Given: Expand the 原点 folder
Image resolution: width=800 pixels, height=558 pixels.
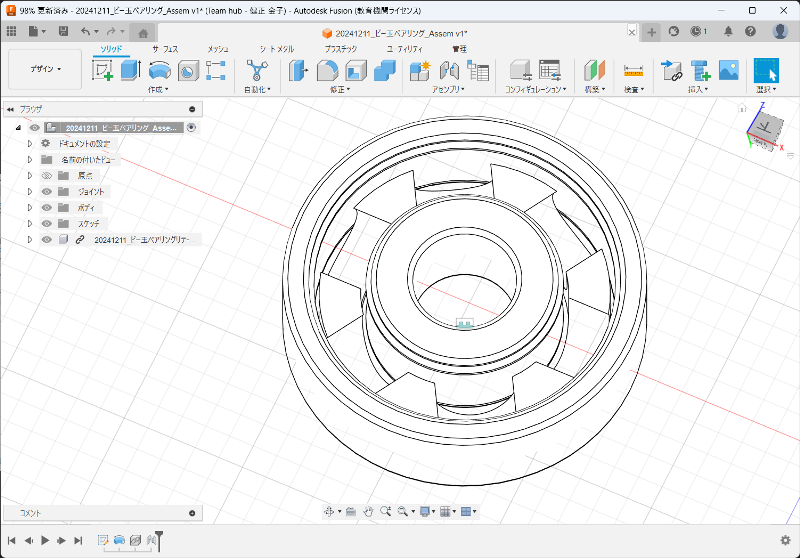Looking at the screenshot, I should click(30, 175).
